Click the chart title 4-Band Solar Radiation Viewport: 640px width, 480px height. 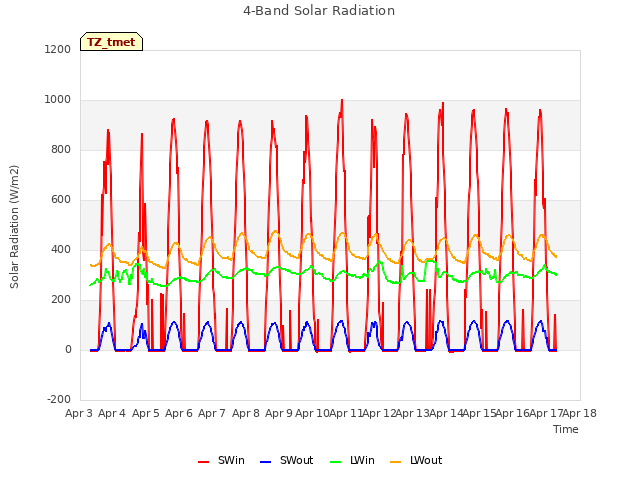point(319,11)
